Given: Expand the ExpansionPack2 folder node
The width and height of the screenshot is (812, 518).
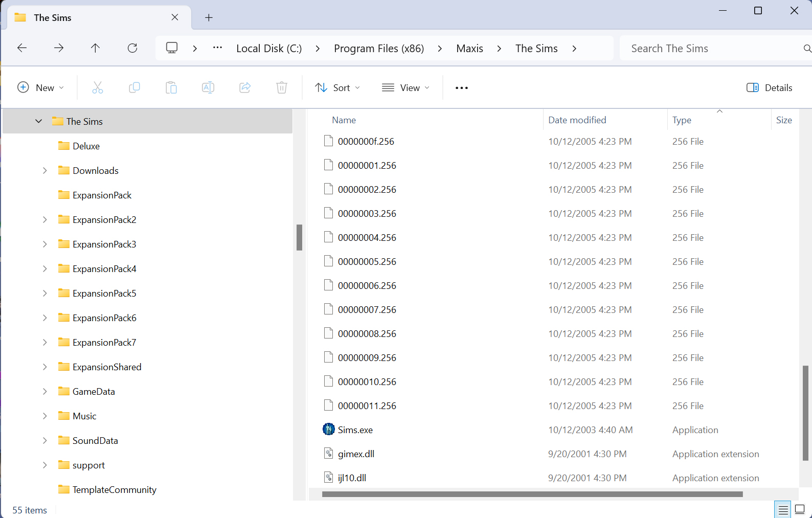Looking at the screenshot, I should click(44, 219).
